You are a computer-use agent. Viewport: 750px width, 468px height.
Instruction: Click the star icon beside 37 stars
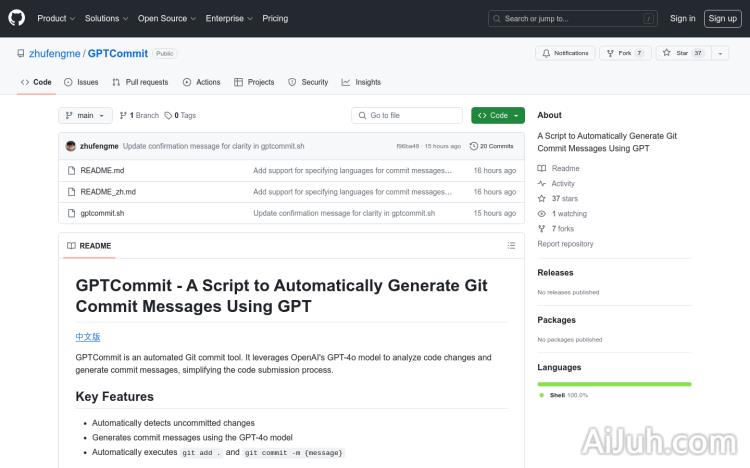541,199
